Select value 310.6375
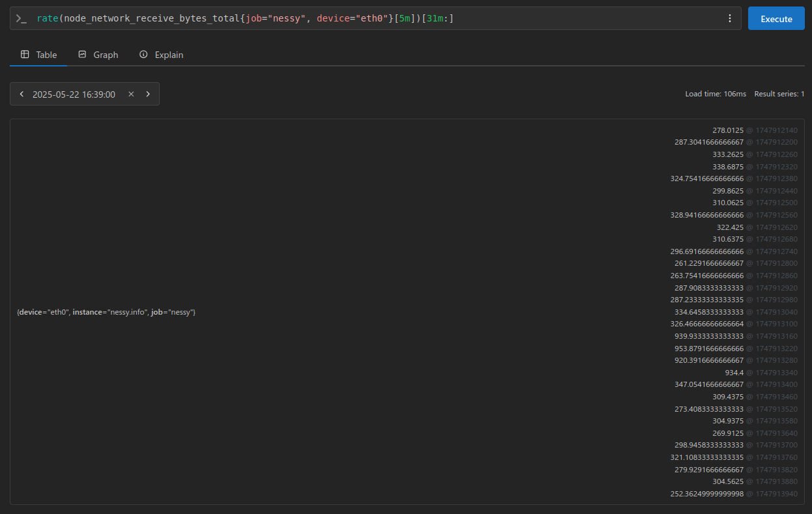This screenshot has width=812, height=514. click(728, 239)
